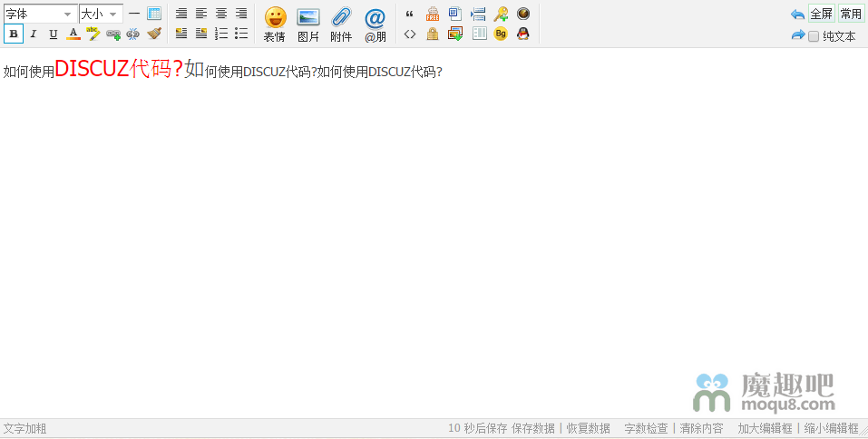Clear formatting with the broom icon
The height and width of the screenshot is (439, 868).
coord(154,34)
